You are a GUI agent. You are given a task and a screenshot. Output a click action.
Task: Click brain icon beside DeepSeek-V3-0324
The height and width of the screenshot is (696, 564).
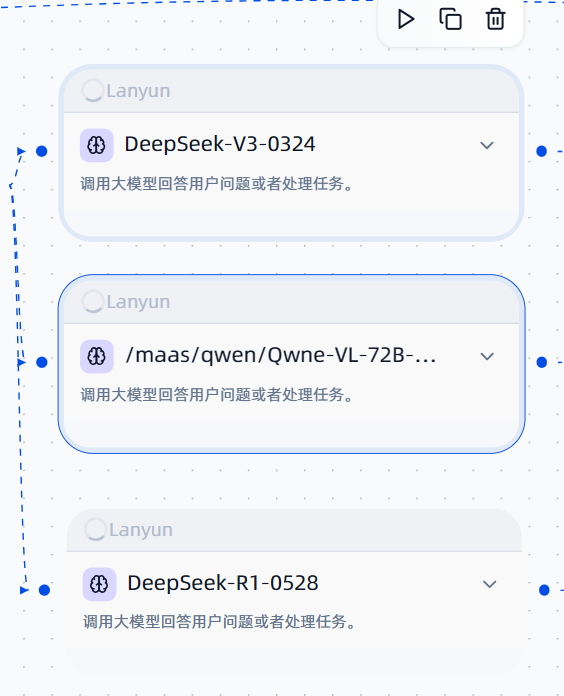click(x=97, y=145)
